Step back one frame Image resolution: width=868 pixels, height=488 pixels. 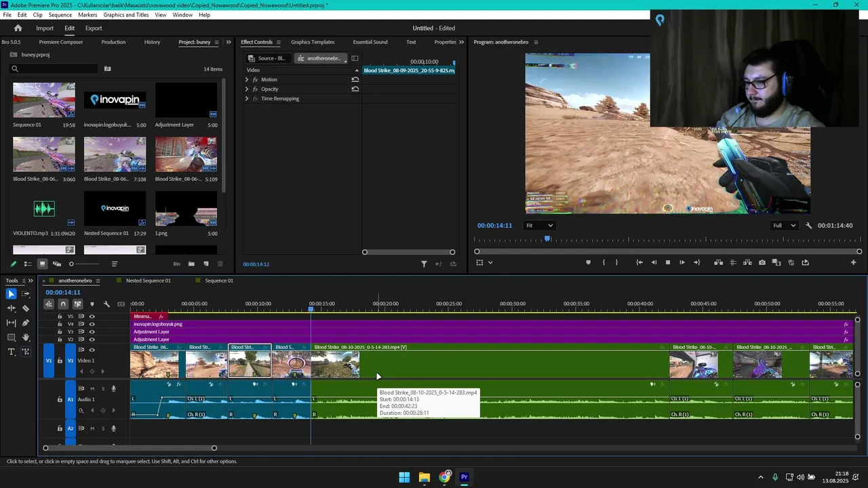654,262
